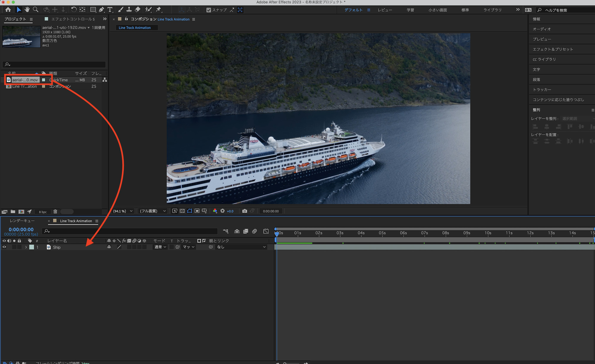This screenshot has width=595, height=364.
Task: Switch to the レビュー workspace
Action: click(385, 10)
